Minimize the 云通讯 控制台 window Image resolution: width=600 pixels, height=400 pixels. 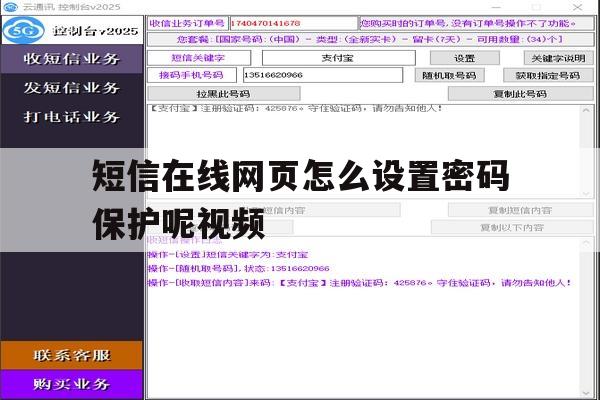tap(496, 7)
